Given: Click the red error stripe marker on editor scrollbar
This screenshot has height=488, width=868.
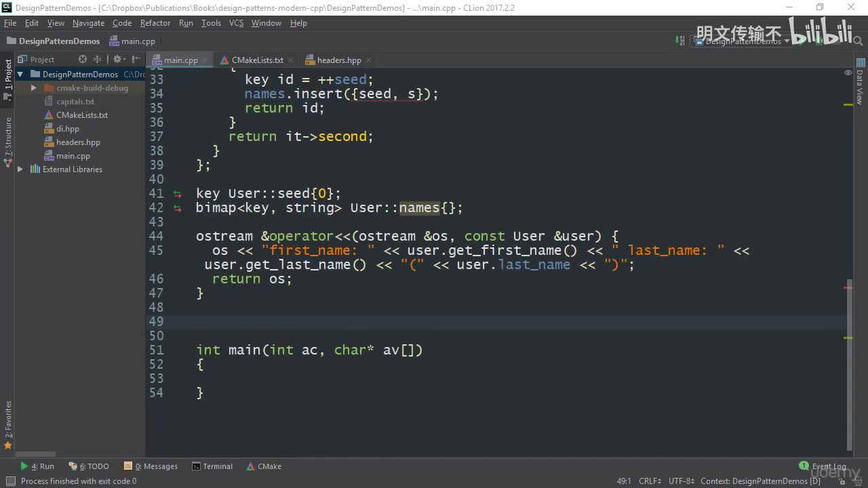Looking at the screenshot, I should point(848,288).
